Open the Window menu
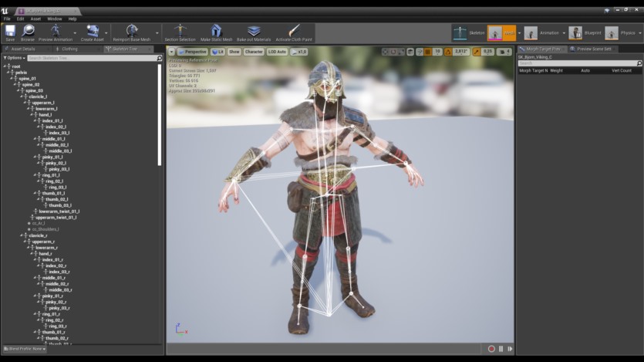 54,19
